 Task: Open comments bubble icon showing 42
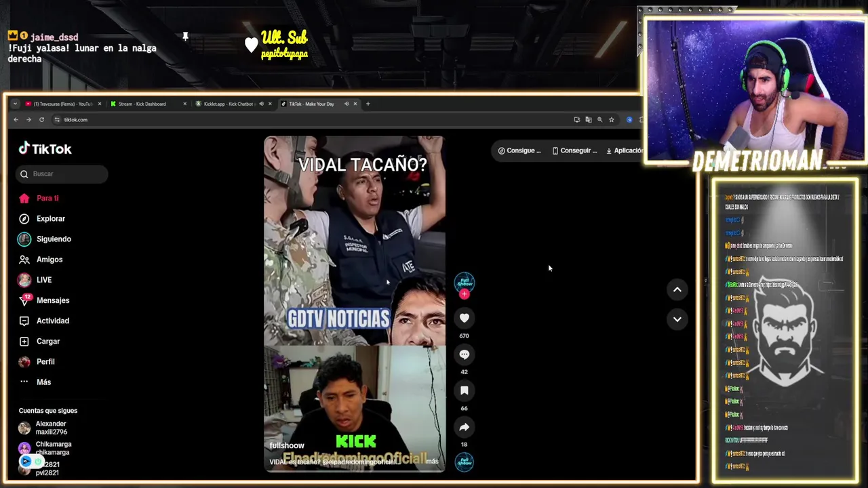tap(465, 354)
